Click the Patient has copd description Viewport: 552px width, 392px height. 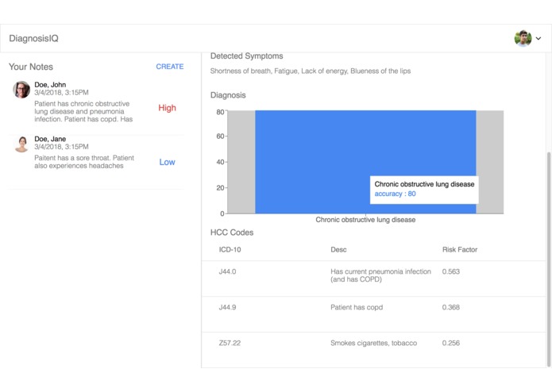[x=357, y=307]
